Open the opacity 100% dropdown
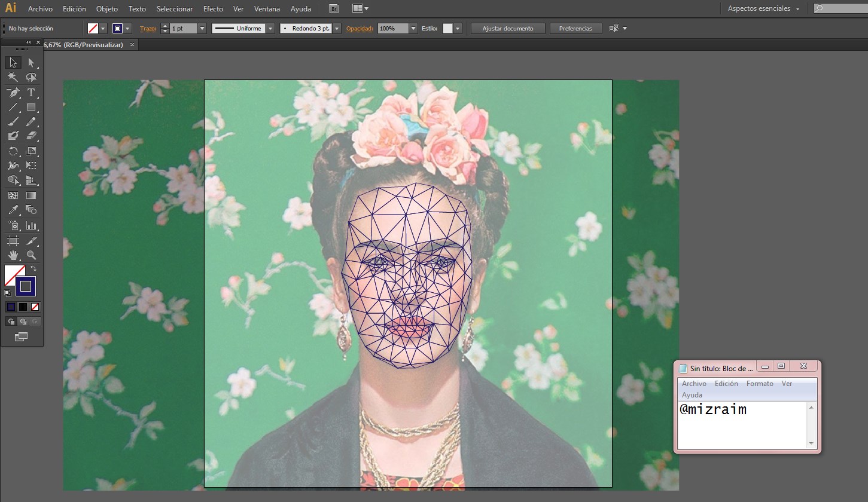The height and width of the screenshot is (502, 868). click(x=413, y=28)
